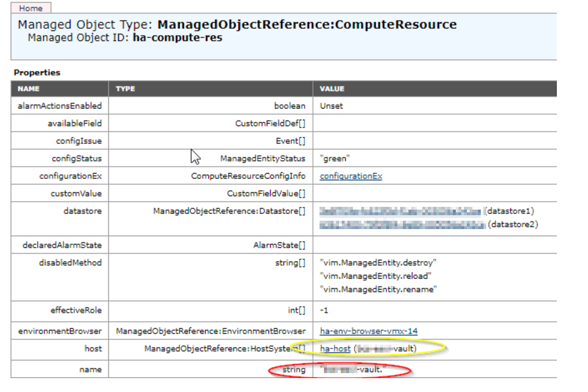588x392 pixels.
Task: Follow the ha-host link
Action: tap(335, 349)
